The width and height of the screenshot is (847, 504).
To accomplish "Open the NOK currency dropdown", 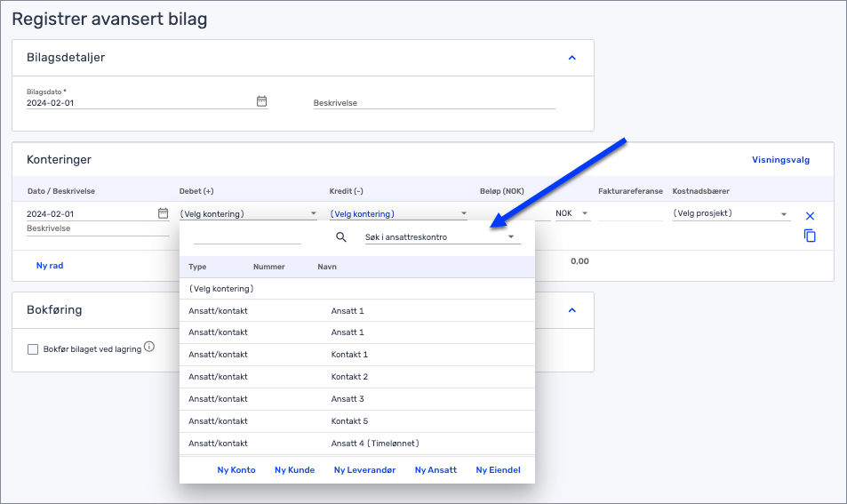I will click(572, 213).
